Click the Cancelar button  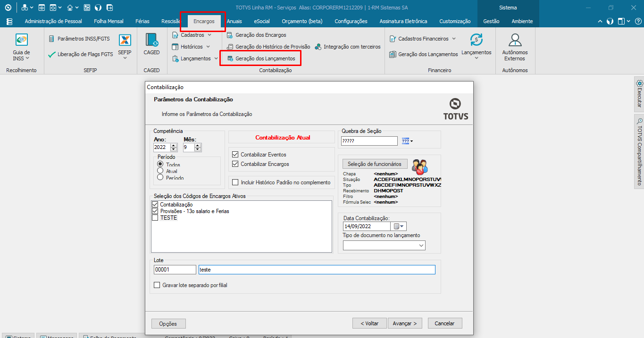point(445,323)
